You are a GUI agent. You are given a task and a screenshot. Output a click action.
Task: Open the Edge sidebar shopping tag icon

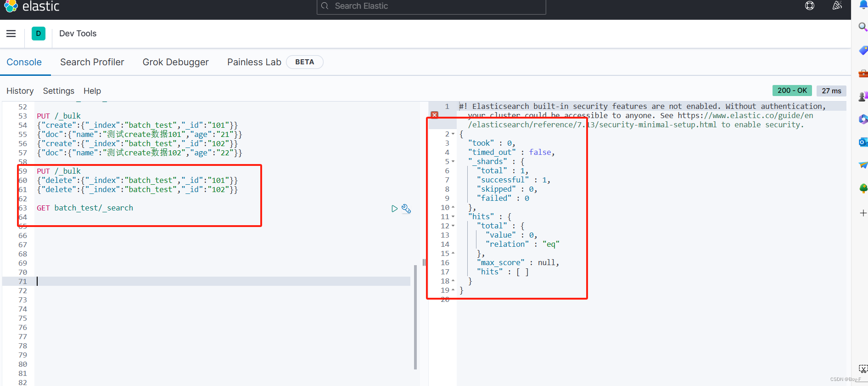coord(863,50)
